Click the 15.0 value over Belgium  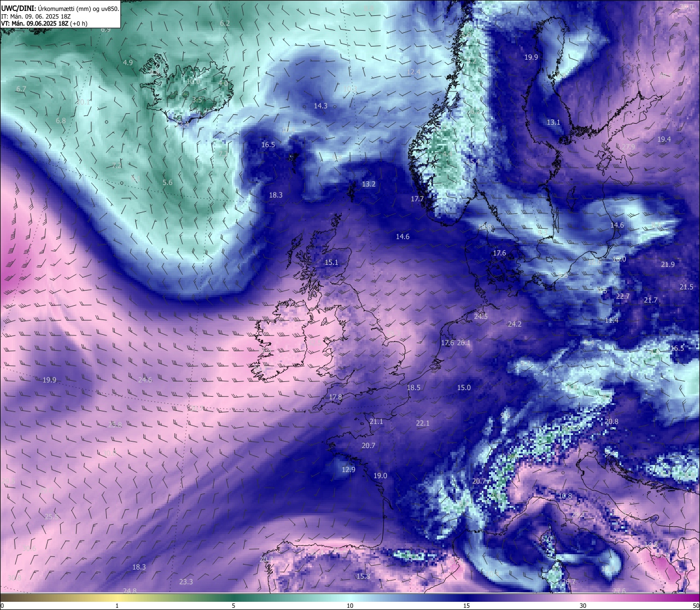(x=464, y=387)
